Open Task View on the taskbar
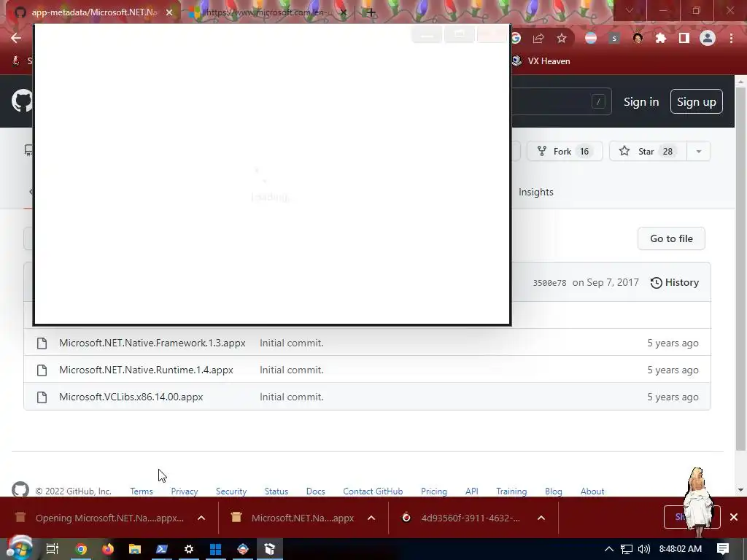The width and height of the screenshot is (747, 560). (x=52, y=549)
